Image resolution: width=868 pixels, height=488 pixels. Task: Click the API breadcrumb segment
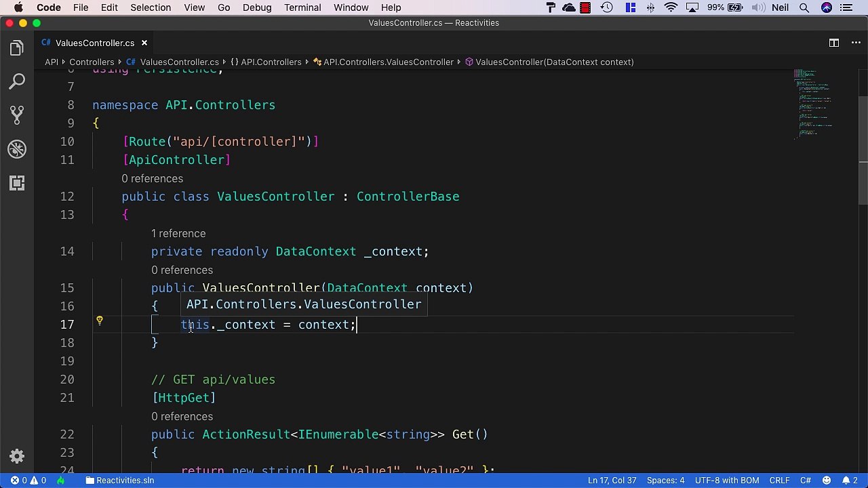pos(52,62)
